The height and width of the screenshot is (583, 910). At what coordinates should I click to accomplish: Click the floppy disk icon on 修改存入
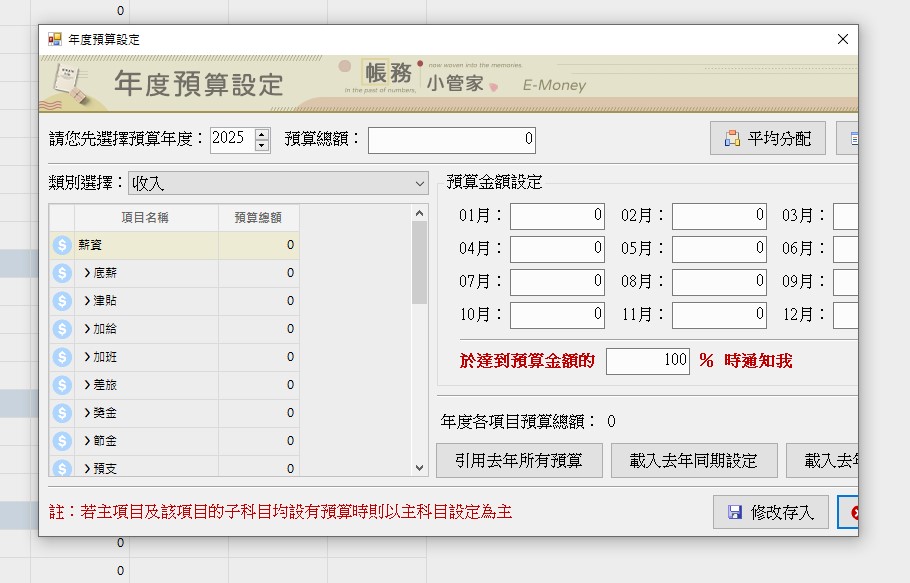(735, 512)
